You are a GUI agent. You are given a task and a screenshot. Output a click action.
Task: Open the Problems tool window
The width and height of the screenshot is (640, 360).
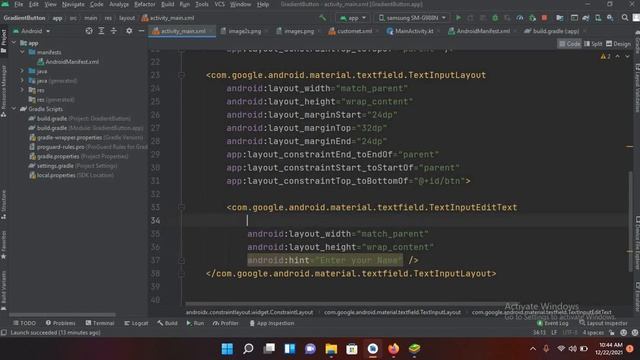(x=61, y=323)
